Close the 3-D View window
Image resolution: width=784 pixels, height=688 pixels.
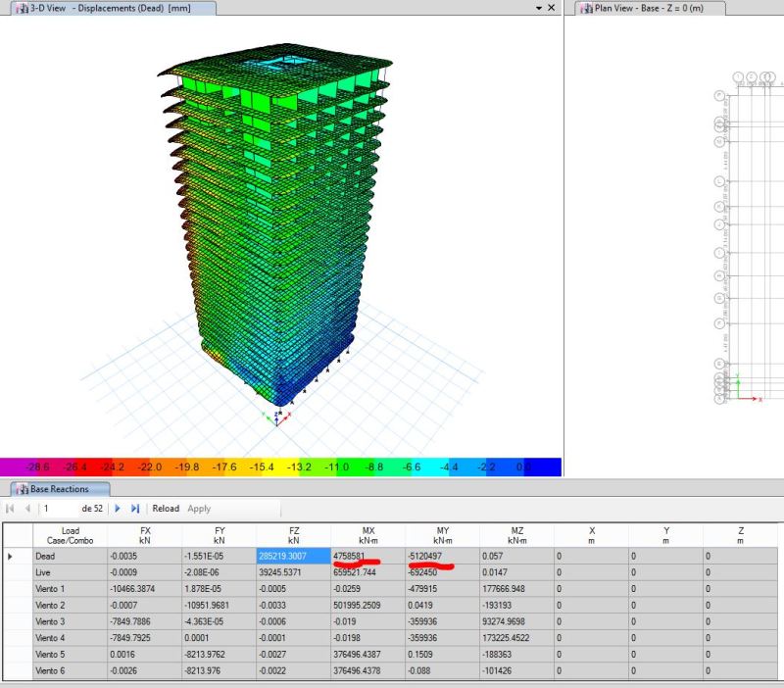(x=552, y=8)
